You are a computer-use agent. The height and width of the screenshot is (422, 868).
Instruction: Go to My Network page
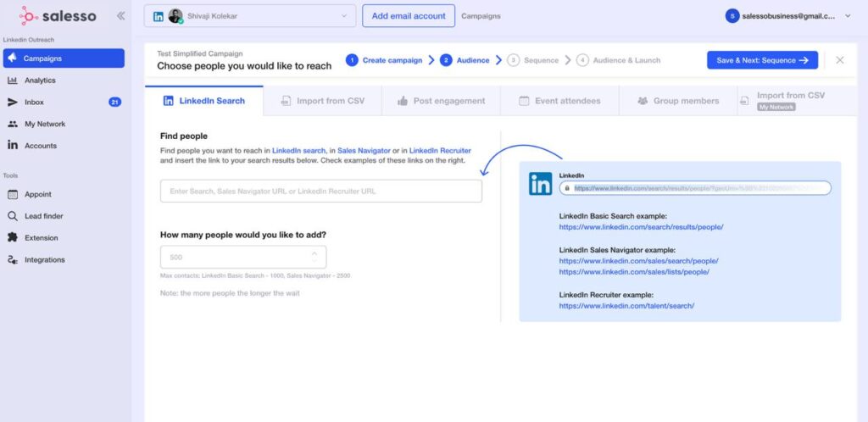pyautogui.click(x=44, y=124)
